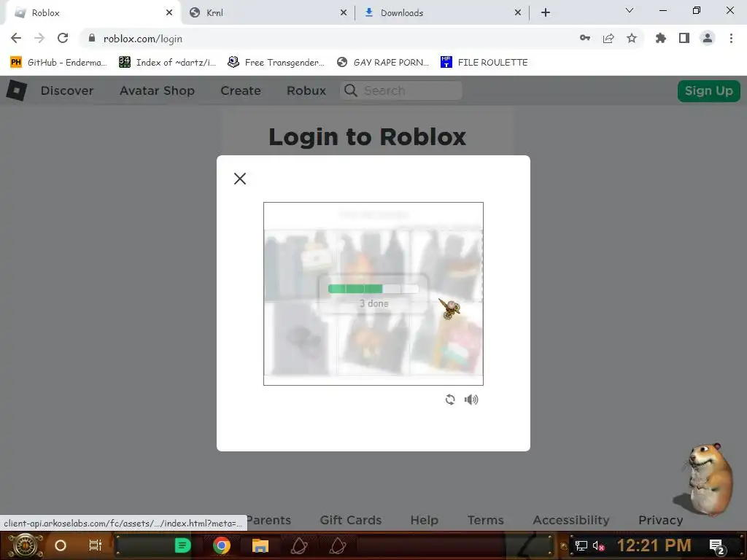Bookmark this page with the star
Viewport: 747px width, 560px height.
pos(632,38)
